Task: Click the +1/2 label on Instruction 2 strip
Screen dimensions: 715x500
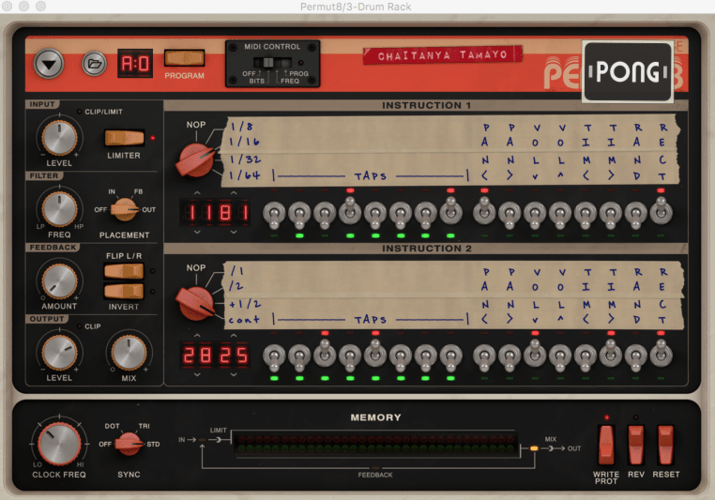Action: pos(244,304)
